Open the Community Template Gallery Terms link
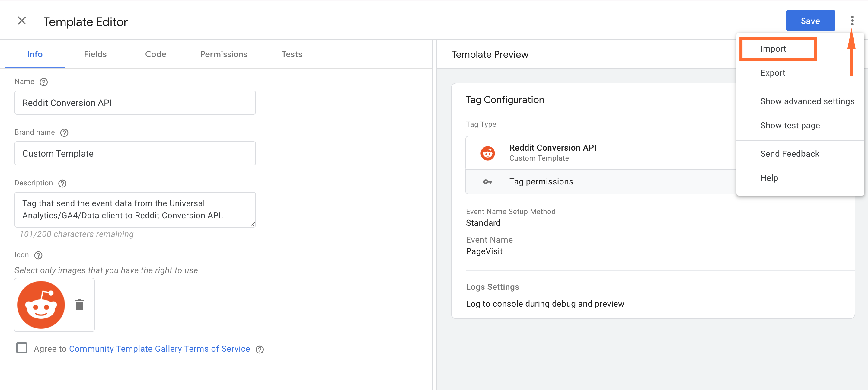Screen dimensions: 868x390 (159, 349)
